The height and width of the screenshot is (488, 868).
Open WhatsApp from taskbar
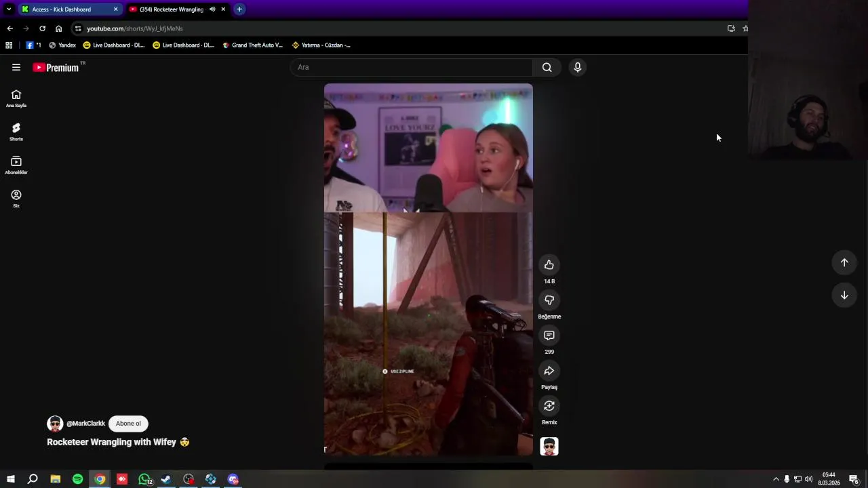[x=144, y=479]
